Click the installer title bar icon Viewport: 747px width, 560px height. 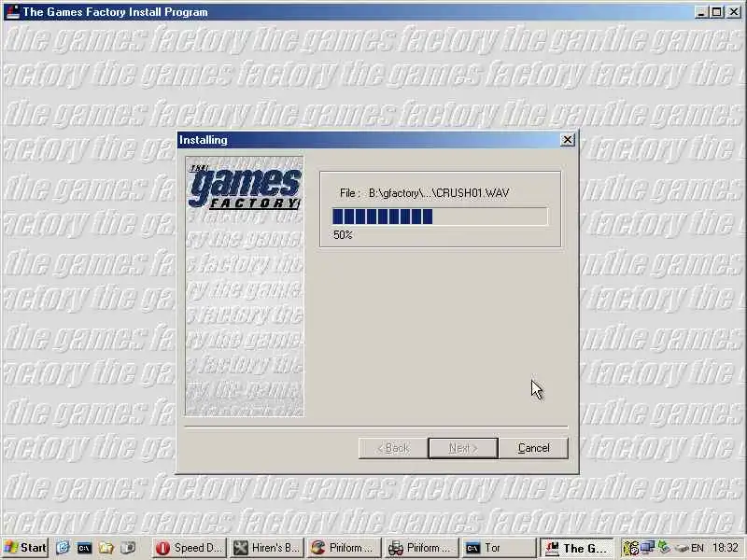(12, 11)
